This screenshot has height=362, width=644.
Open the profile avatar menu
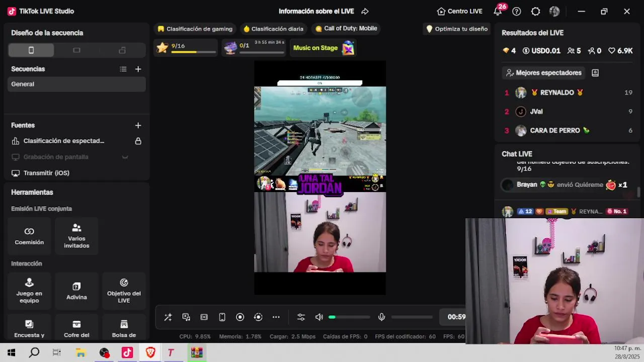[554, 11]
